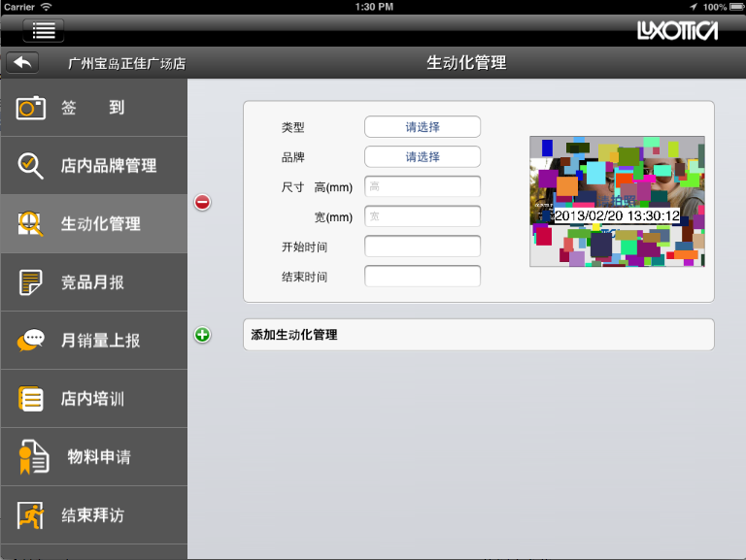Image resolution: width=746 pixels, height=560 pixels.
Task: Open the 品牌 请选择 dropdown
Action: point(422,156)
